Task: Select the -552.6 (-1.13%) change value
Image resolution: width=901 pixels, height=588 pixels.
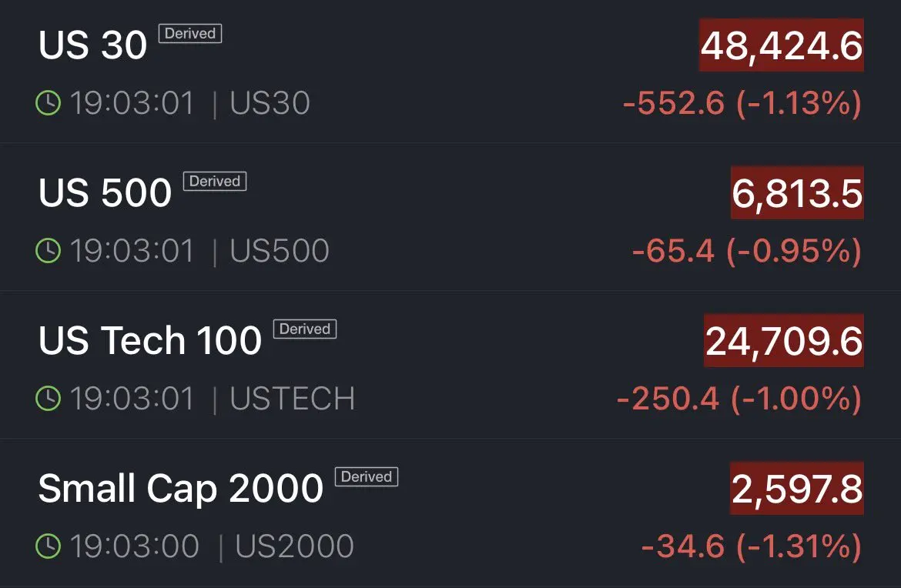Action: click(x=742, y=103)
